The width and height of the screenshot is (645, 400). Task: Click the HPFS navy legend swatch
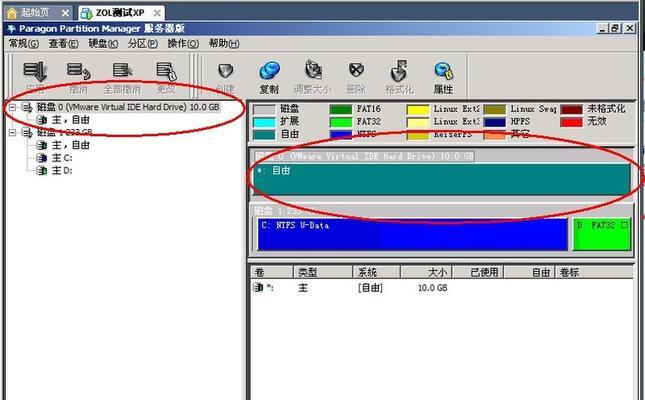pos(494,122)
